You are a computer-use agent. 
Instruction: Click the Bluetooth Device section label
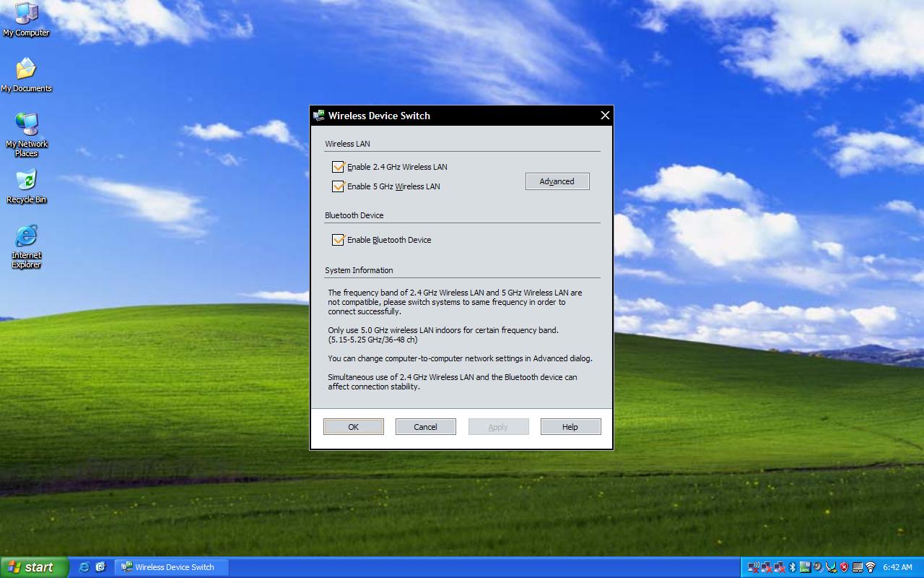click(x=354, y=215)
